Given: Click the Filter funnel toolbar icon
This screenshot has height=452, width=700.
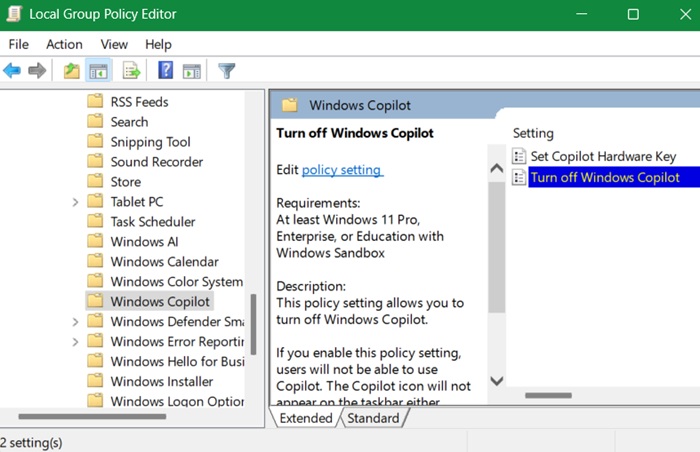Looking at the screenshot, I should click(x=226, y=71).
